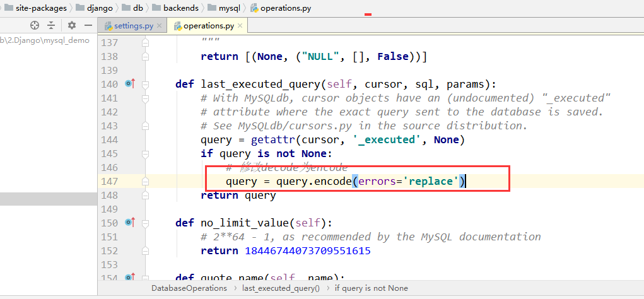
Task: Toggle fold marker at line 145
Action: [x=145, y=154]
